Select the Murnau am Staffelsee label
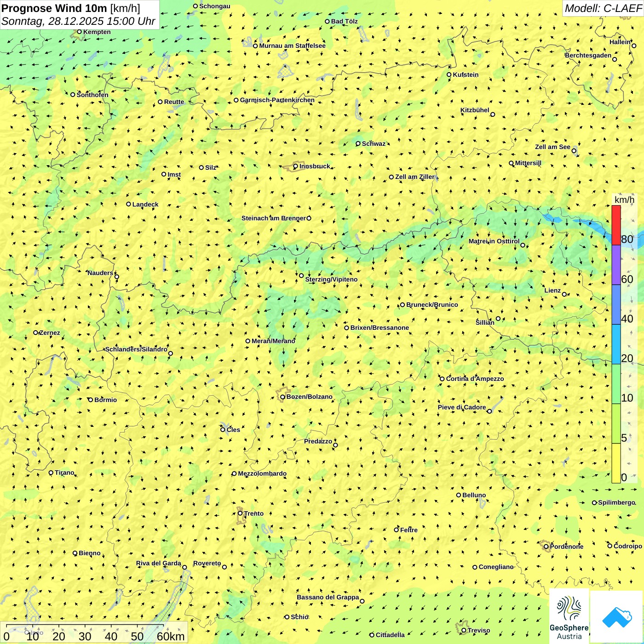The height and width of the screenshot is (644, 644). (x=292, y=46)
